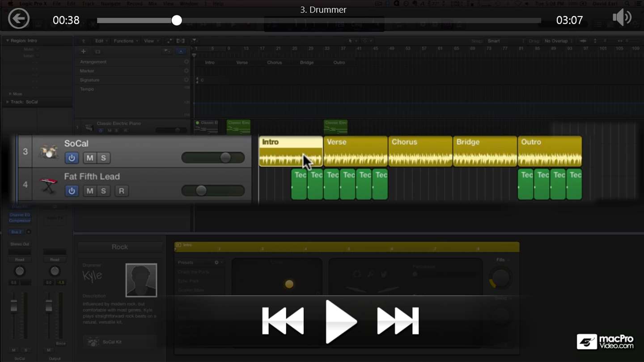This screenshot has height=362, width=644.
Task: Select the last green Tec region
Action: tap(574, 184)
